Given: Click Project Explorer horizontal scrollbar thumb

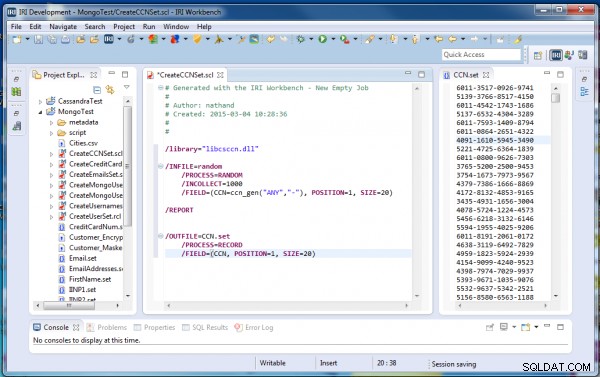Looking at the screenshot, I should pyautogui.click(x=69, y=305).
